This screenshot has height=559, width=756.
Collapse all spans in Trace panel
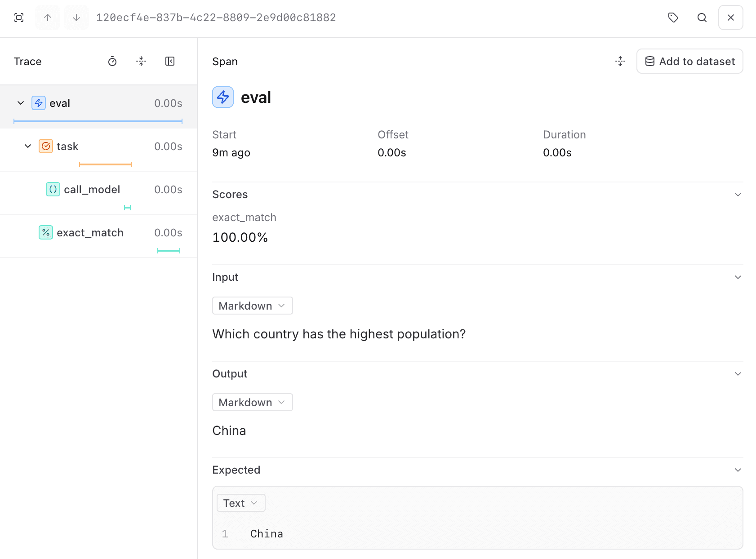(x=141, y=62)
